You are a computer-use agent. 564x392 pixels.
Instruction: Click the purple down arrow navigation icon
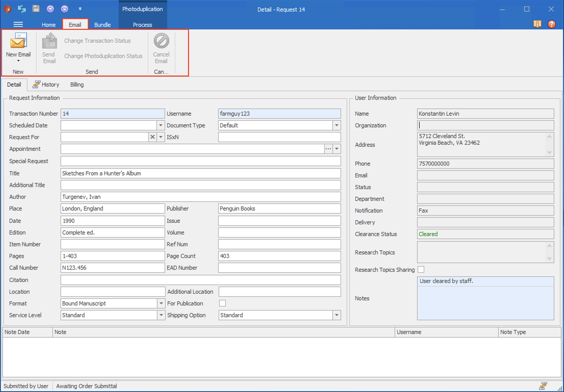[65, 9]
